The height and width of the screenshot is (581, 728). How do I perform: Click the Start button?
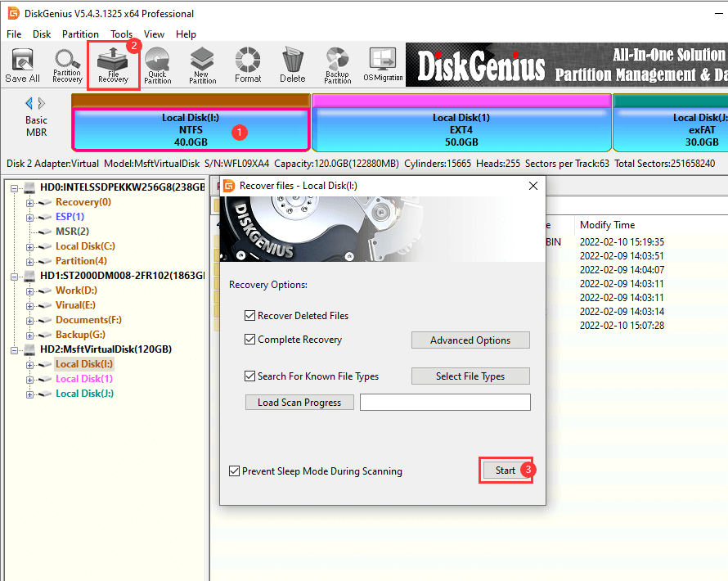[506, 470]
